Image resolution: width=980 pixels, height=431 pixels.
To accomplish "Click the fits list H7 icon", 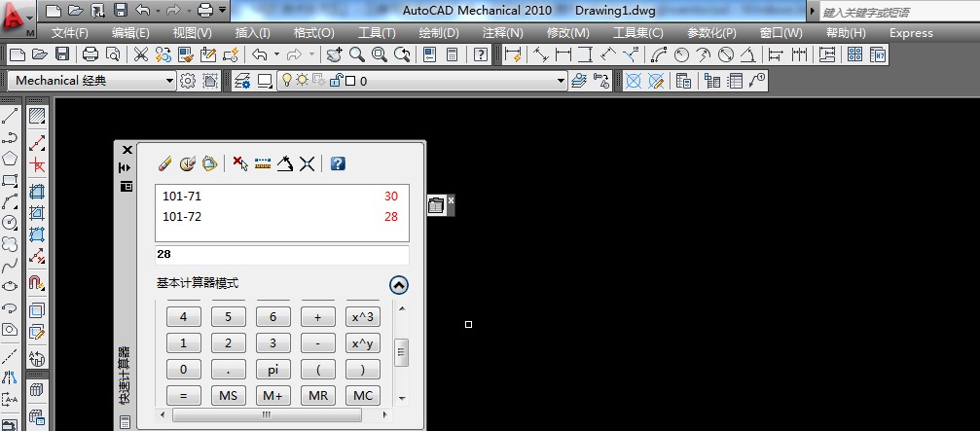I will [x=878, y=54].
